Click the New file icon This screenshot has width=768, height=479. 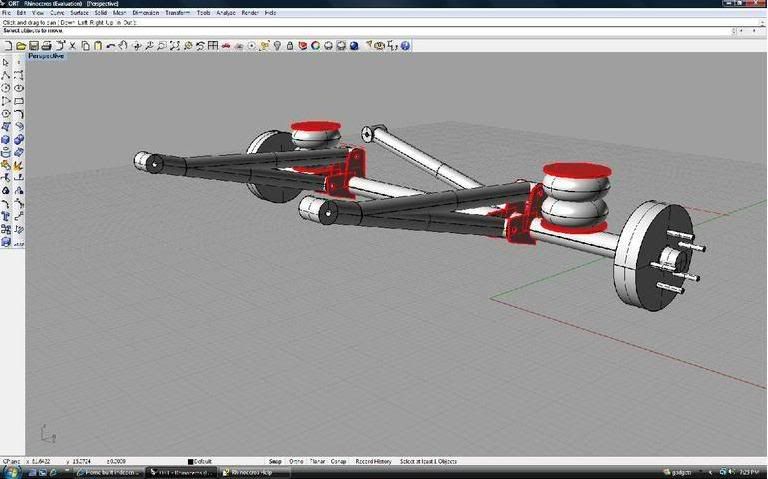[x=8, y=46]
